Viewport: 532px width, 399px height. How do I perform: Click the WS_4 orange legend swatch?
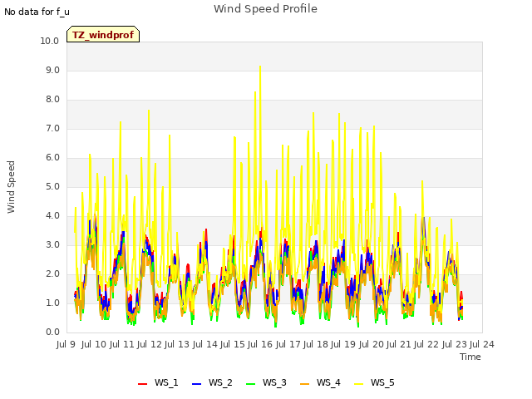click(305, 383)
